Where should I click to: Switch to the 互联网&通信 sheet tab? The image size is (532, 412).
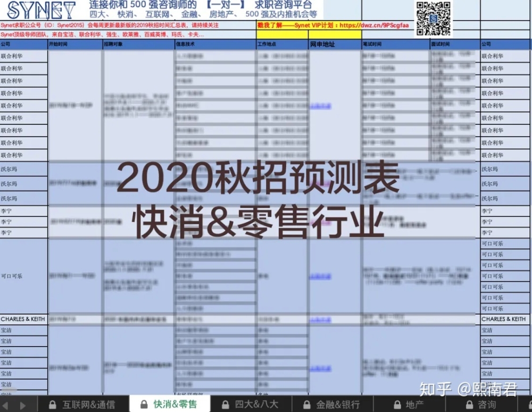click(84, 404)
